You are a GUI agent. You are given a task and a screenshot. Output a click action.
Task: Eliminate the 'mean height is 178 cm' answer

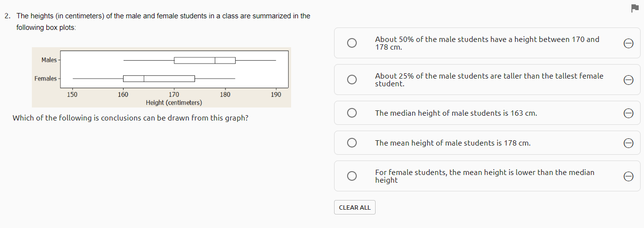628,143
